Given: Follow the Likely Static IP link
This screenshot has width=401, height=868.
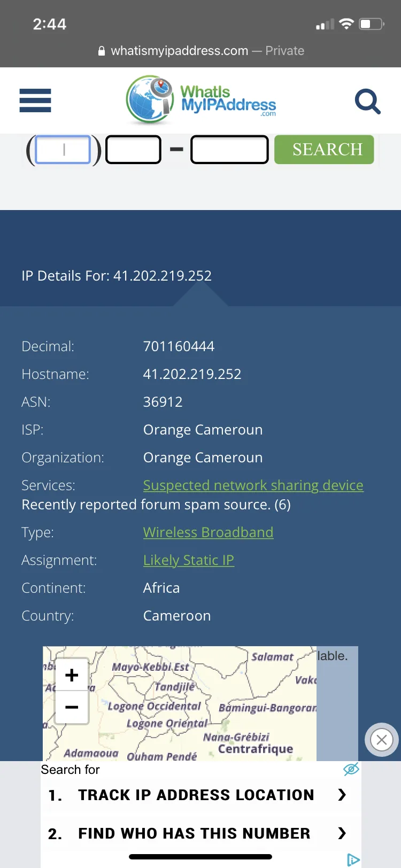Looking at the screenshot, I should coord(189,560).
